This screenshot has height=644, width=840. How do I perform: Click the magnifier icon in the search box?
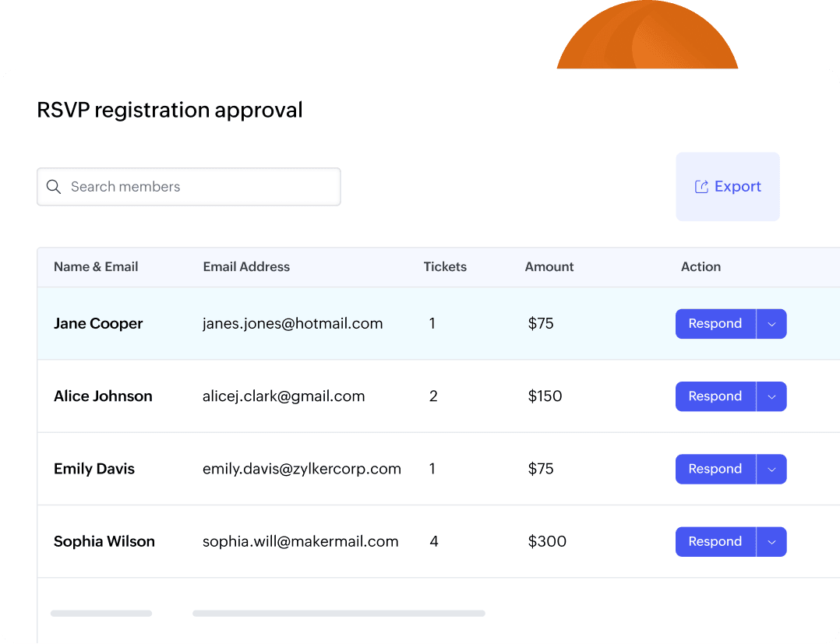[x=54, y=187]
